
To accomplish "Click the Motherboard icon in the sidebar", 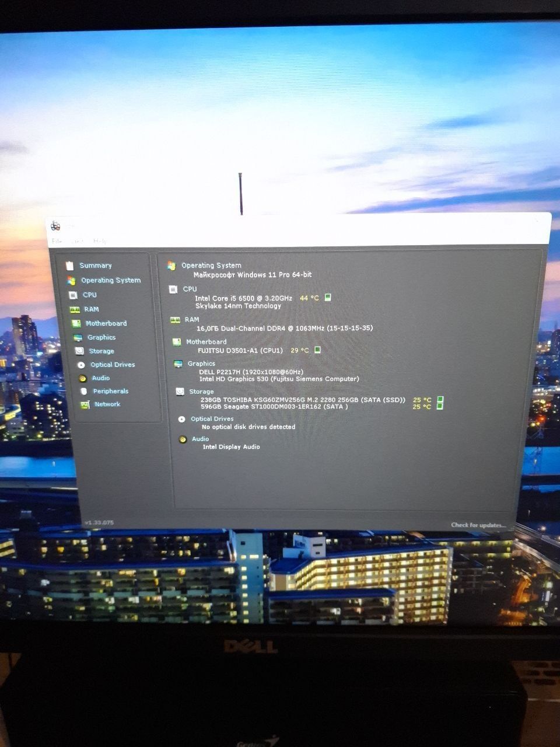I will (76, 323).
